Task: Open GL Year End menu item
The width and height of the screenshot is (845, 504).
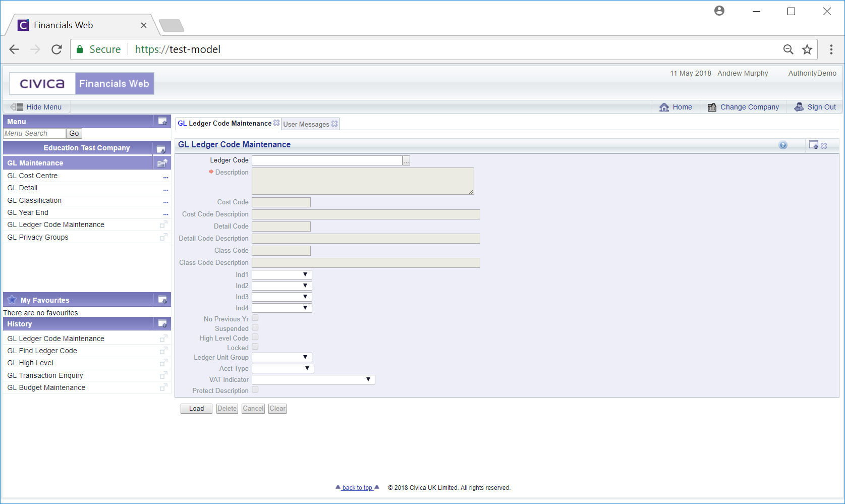Action: [28, 212]
